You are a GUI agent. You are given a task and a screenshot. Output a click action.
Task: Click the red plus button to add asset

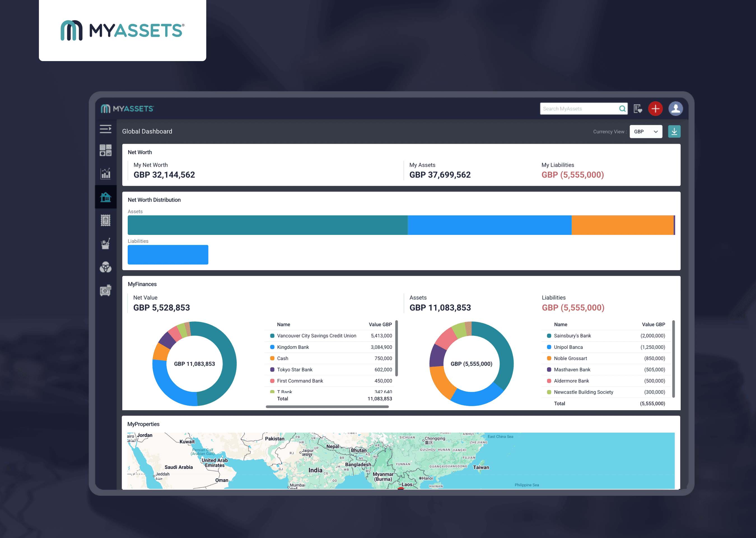[655, 108]
